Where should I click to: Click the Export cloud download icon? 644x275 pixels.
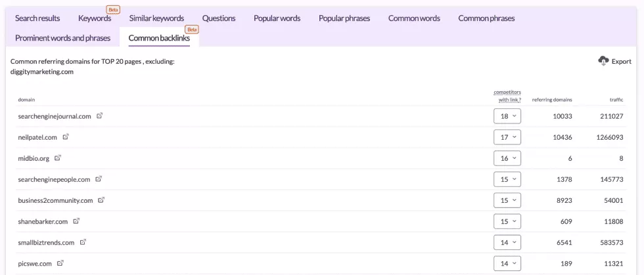(603, 61)
